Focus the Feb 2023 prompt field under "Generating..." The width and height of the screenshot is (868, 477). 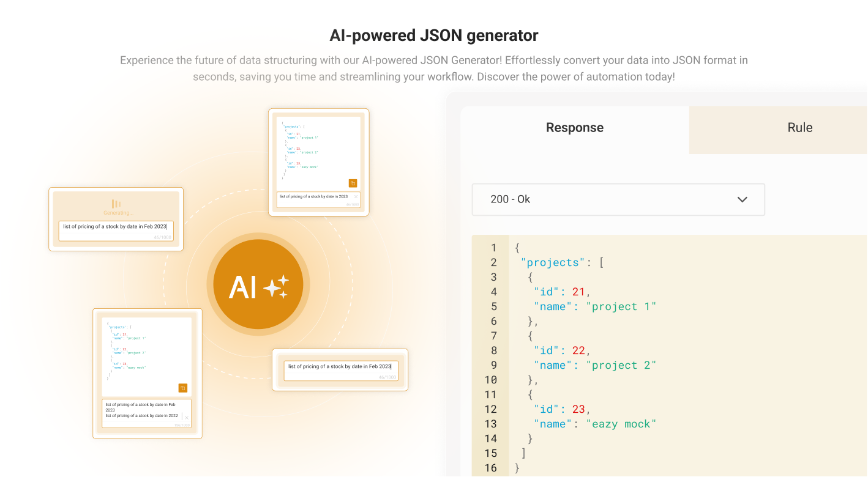point(116,231)
